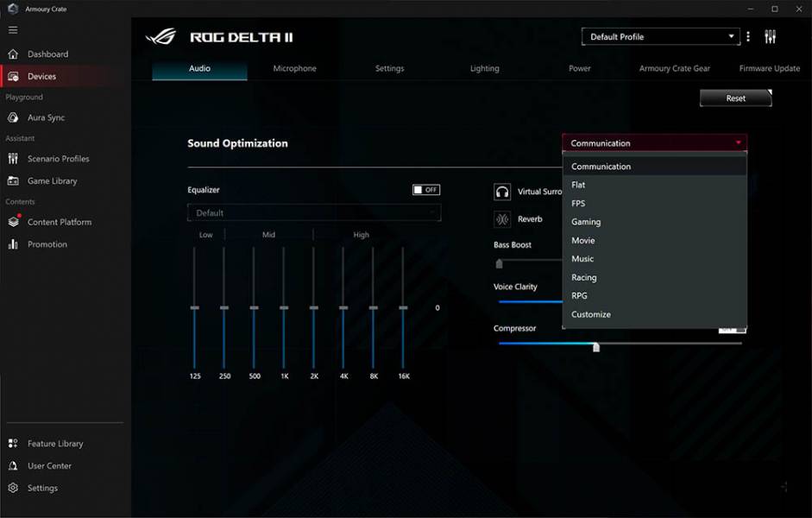
Task: Toggle the Equalizer OFF switch
Action: tap(426, 190)
